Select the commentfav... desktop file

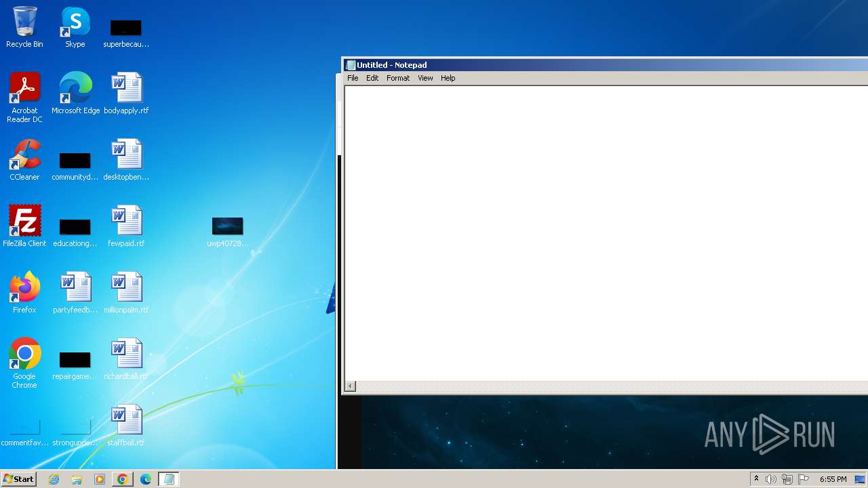24,434
